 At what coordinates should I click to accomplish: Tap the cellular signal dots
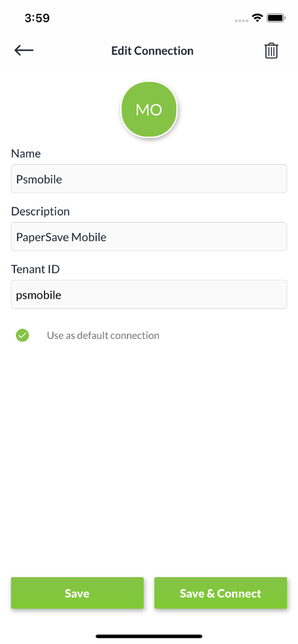tap(241, 19)
